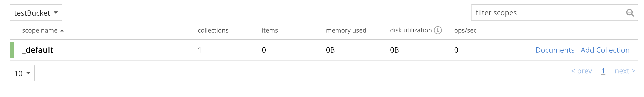Click the green status bar of _default

12,50
